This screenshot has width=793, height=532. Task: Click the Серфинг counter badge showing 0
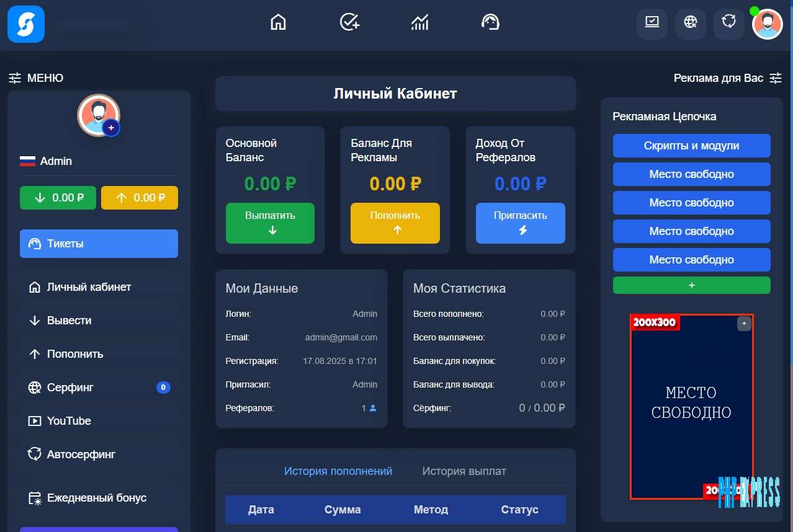[163, 388]
